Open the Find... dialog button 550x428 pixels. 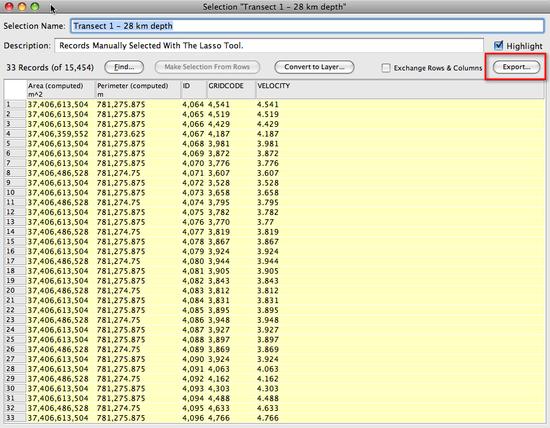tap(124, 67)
